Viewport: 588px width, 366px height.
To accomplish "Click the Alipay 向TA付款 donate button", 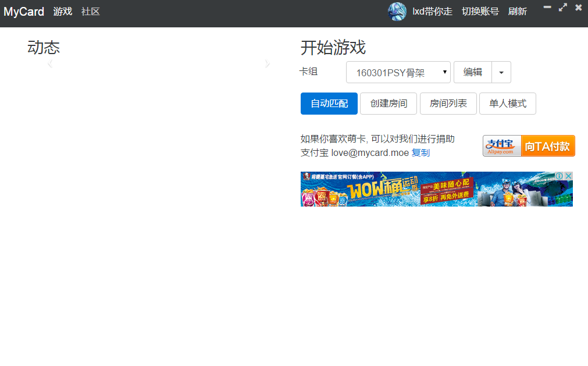I will (529, 146).
